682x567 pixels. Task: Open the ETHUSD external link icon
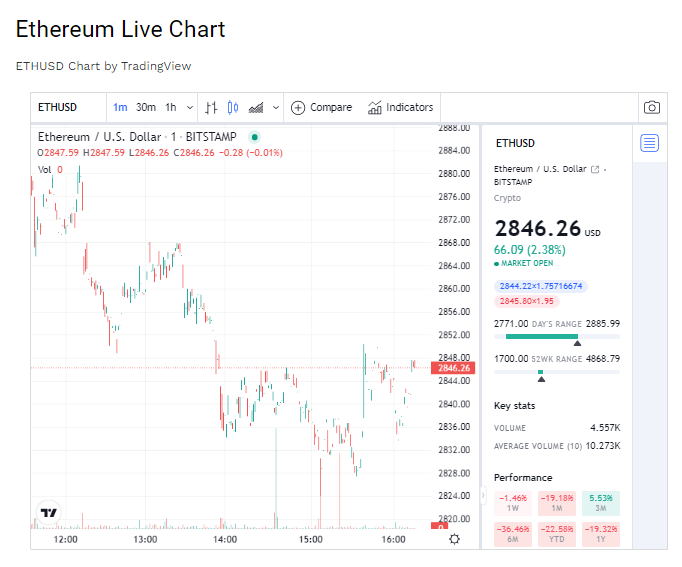click(595, 169)
